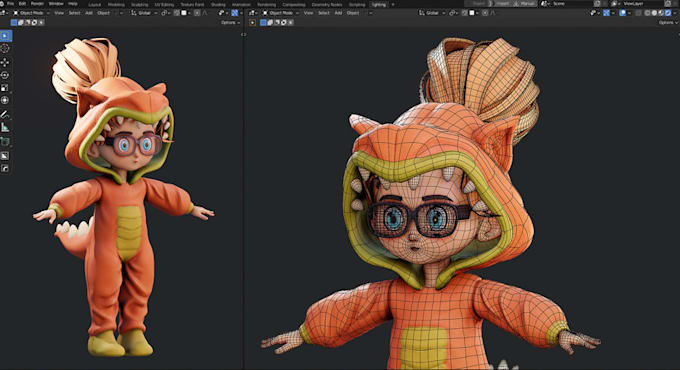Open shading options dropdown in right viewport
The image size is (680, 370).
675,13
